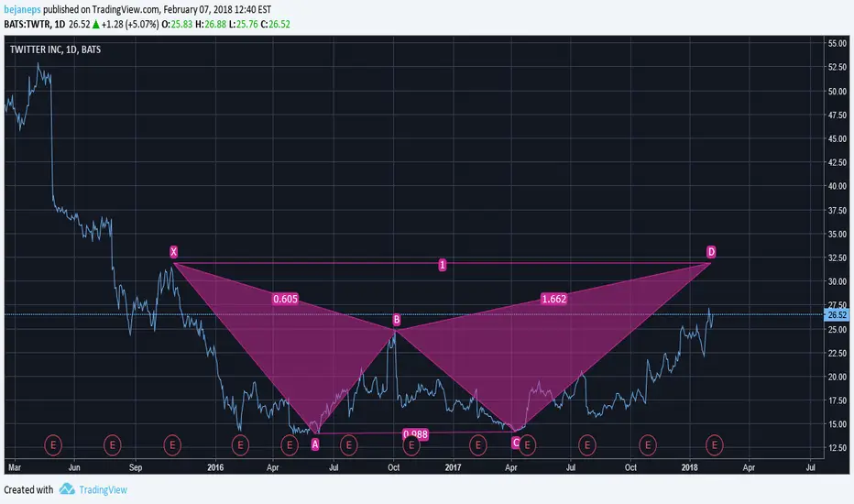Click the ratio label 1 on XD line
This screenshot has height=504, width=854.
click(443, 266)
